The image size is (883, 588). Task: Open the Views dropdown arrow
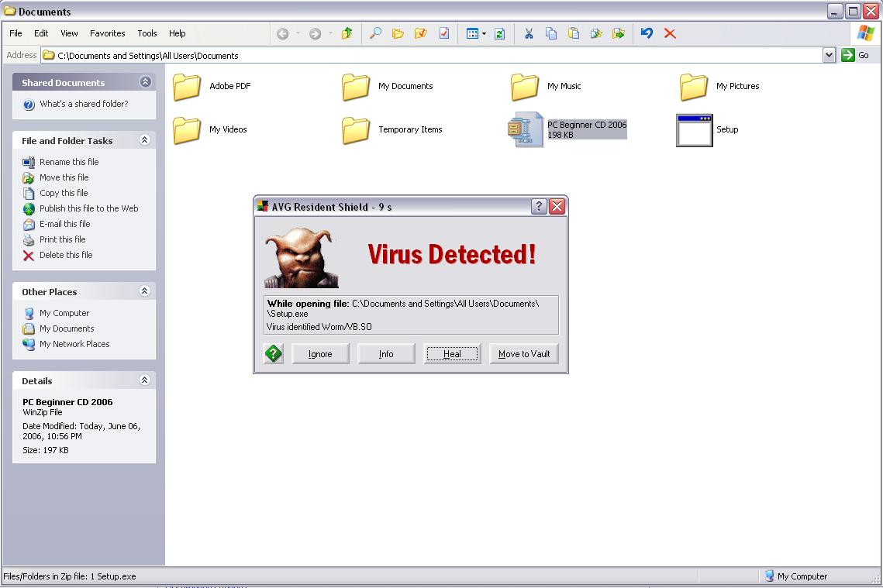[x=484, y=34]
